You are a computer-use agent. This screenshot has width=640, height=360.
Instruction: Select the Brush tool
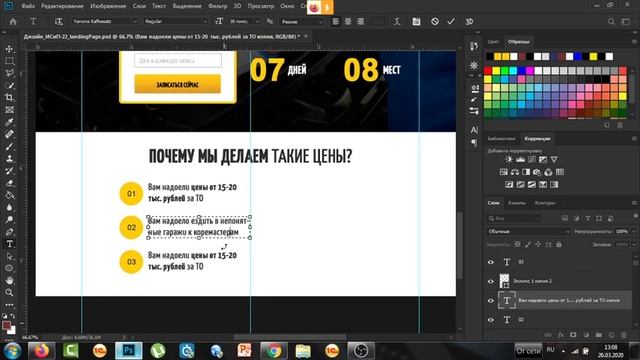point(9,147)
